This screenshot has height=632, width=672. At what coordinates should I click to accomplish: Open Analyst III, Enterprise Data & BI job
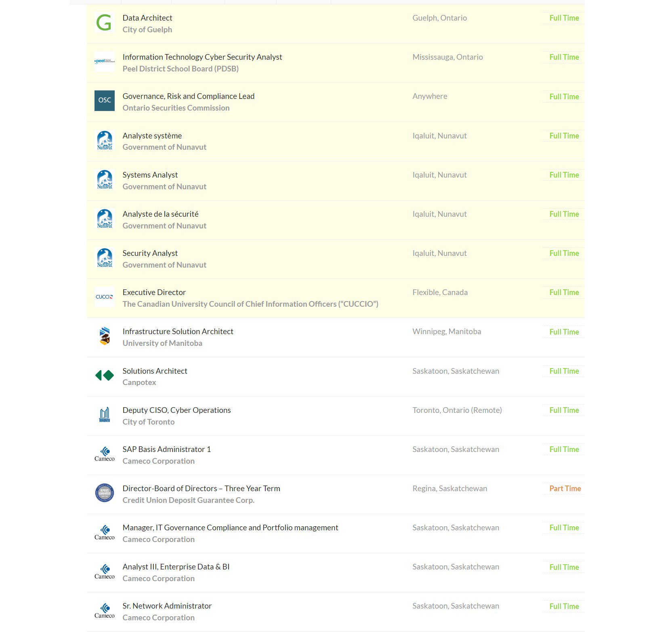[176, 567]
